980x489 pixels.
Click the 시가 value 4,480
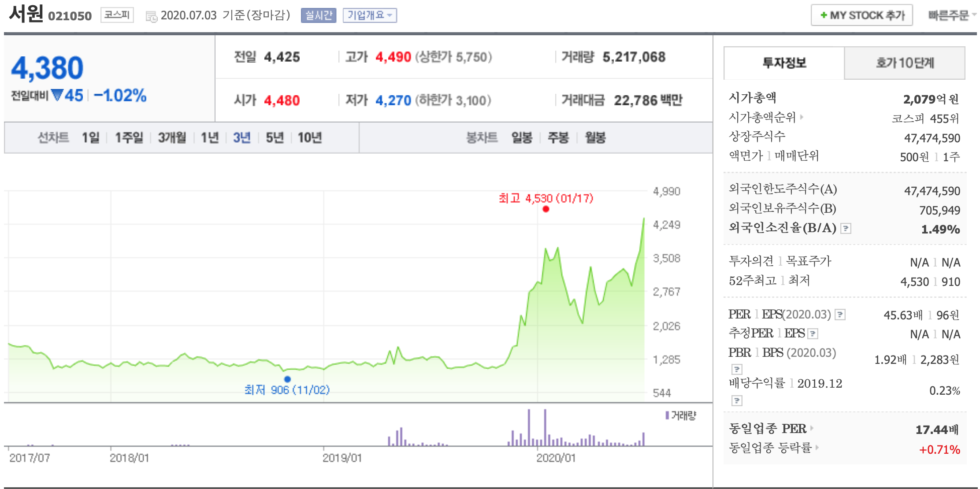[282, 100]
